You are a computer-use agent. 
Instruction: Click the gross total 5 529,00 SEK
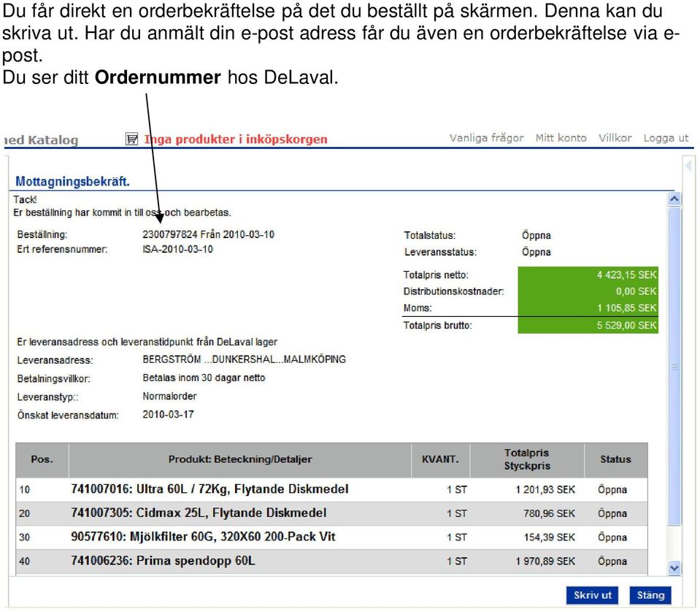point(627,325)
